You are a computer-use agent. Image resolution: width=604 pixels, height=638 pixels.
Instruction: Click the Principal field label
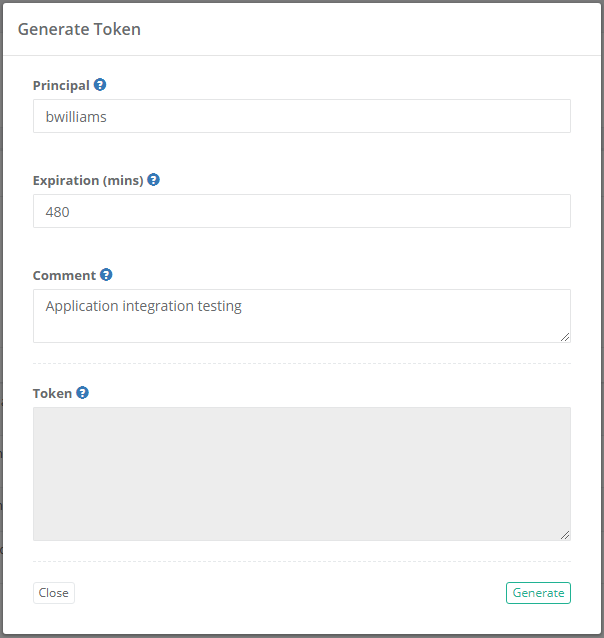point(61,86)
